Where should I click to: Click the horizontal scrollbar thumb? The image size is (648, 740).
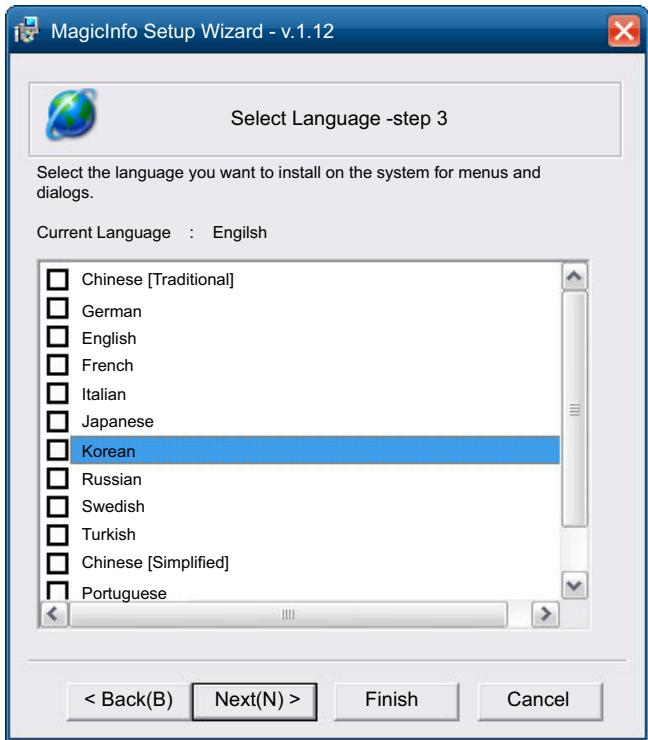288,614
